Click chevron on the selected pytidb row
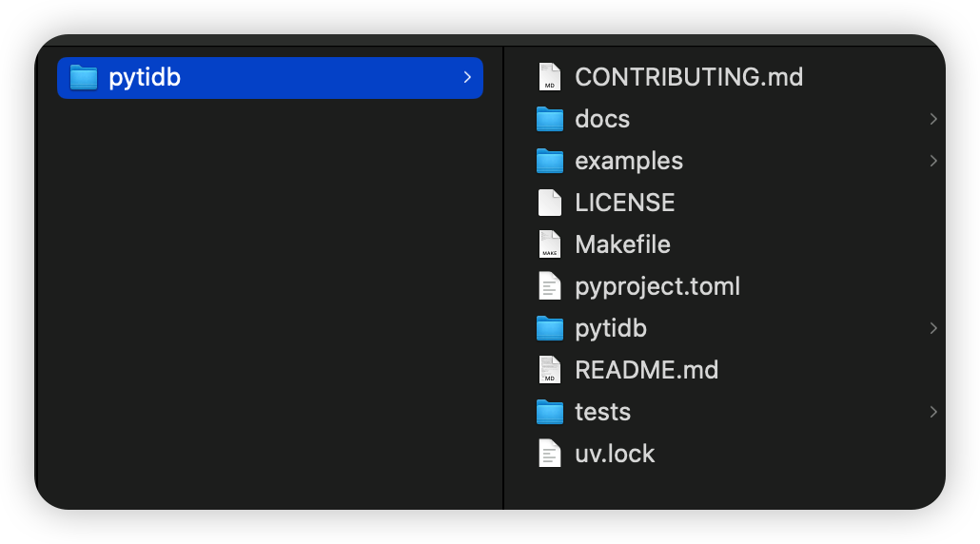Viewport: 980px width, 544px height. (x=467, y=77)
